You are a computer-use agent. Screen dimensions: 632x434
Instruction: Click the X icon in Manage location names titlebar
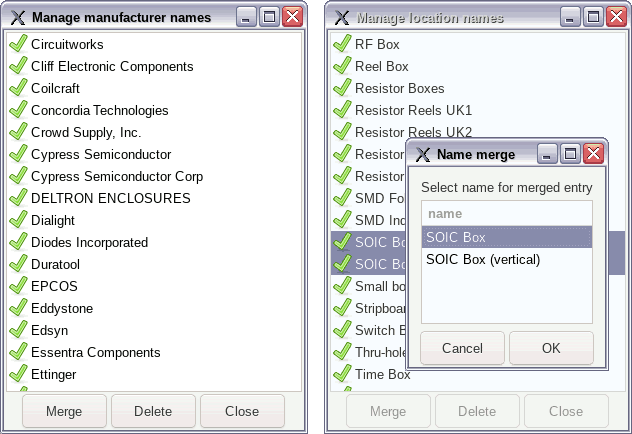pos(341,17)
